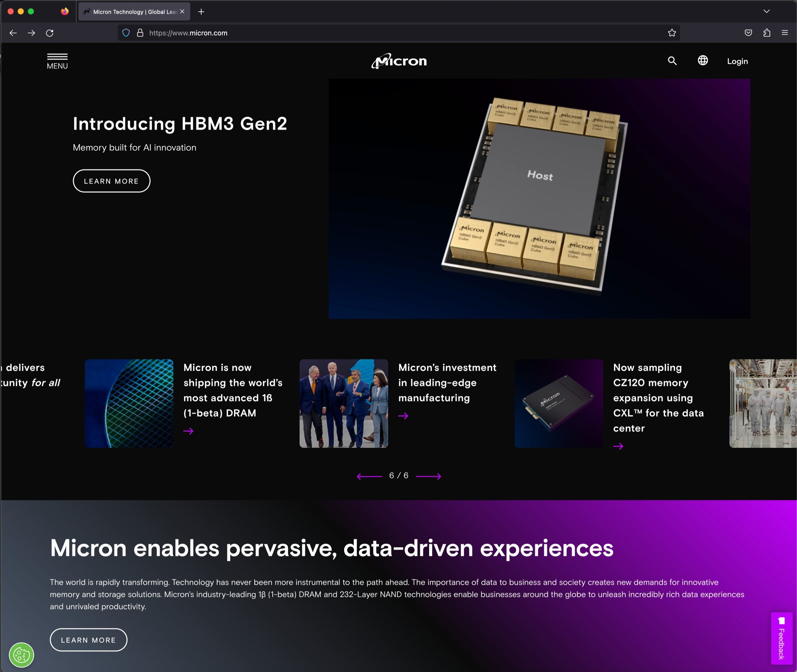This screenshot has height=672, width=797.
Task: Open the Firefox application menu icon
Action: (785, 33)
